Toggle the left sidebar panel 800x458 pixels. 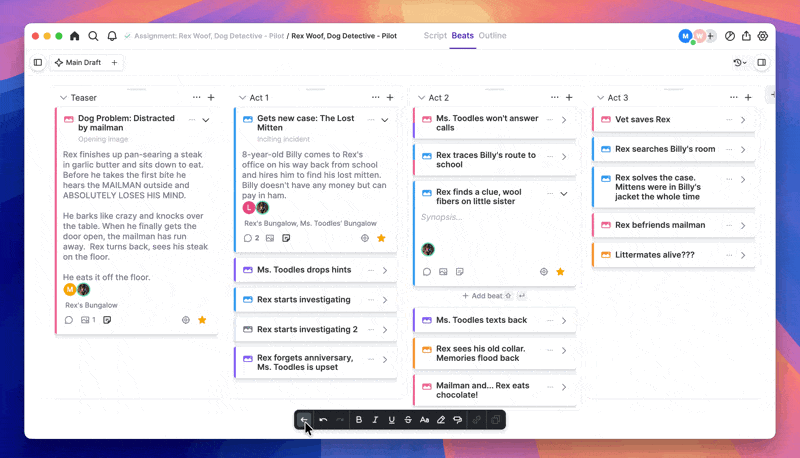(x=38, y=63)
